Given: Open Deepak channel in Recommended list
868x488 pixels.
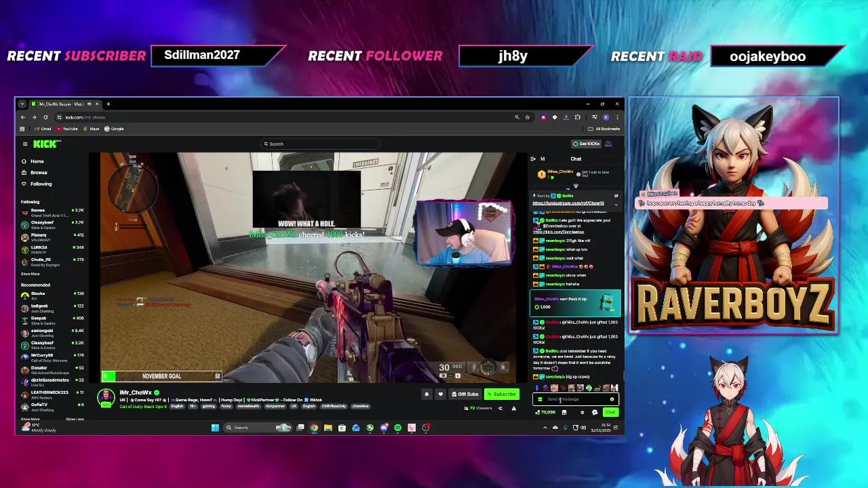Looking at the screenshot, I should [51, 319].
